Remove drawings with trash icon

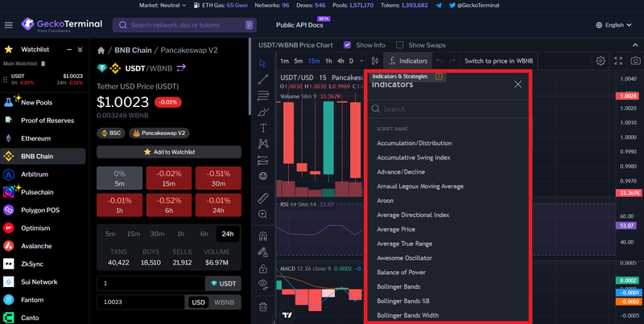click(263, 307)
